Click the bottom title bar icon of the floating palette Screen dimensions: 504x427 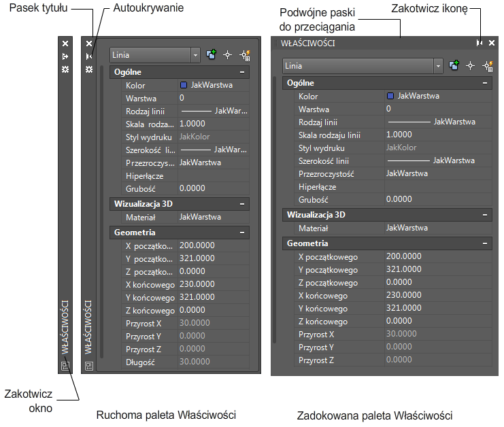tap(89, 366)
